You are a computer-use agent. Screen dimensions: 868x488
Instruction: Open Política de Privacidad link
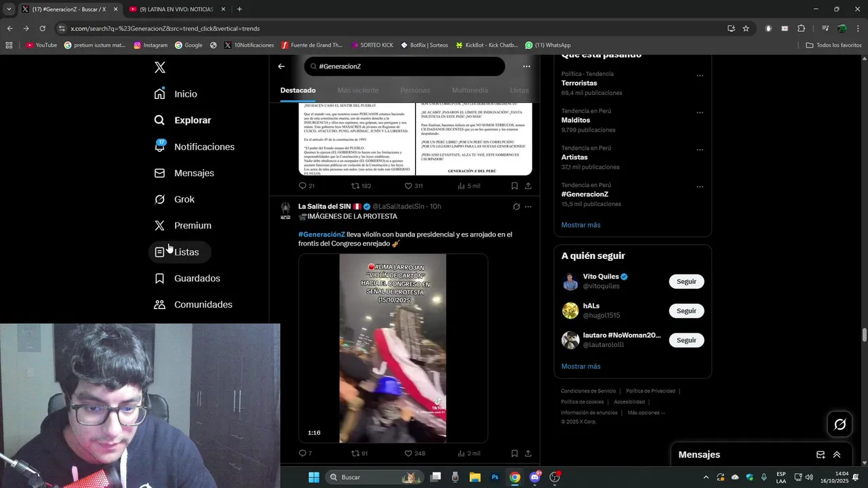650,391
